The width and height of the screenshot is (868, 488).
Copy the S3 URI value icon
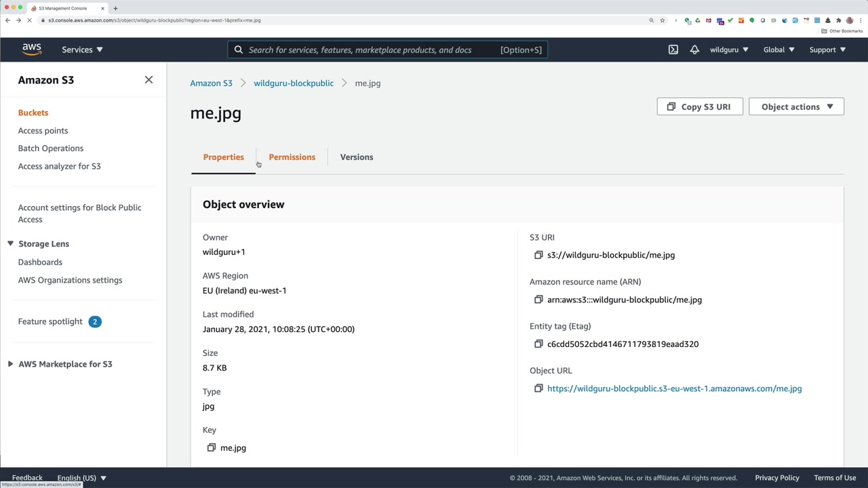(538, 255)
